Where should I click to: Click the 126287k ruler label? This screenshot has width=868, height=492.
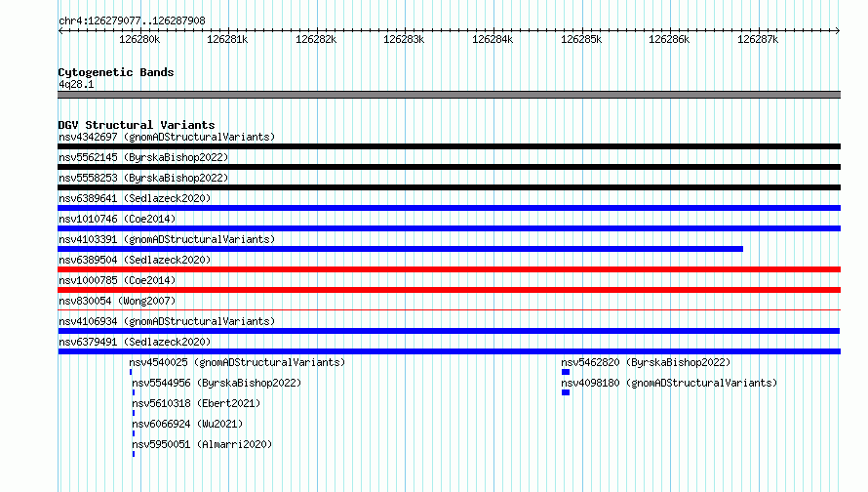pyautogui.click(x=758, y=39)
